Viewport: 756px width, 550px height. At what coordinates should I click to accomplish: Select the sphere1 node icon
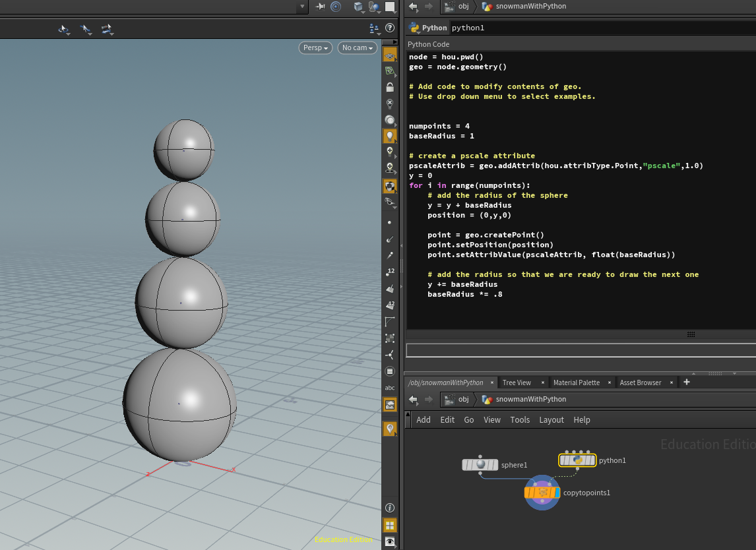point(480,465)
